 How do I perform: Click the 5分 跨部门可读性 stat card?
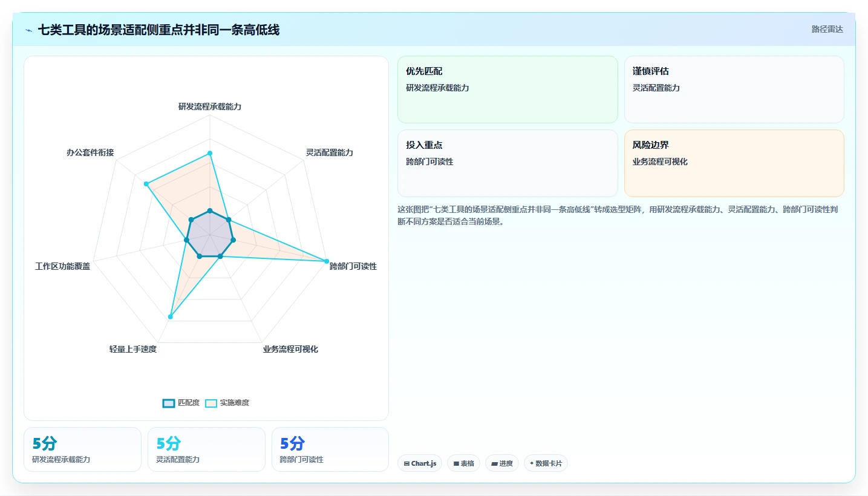coord(330,449)
